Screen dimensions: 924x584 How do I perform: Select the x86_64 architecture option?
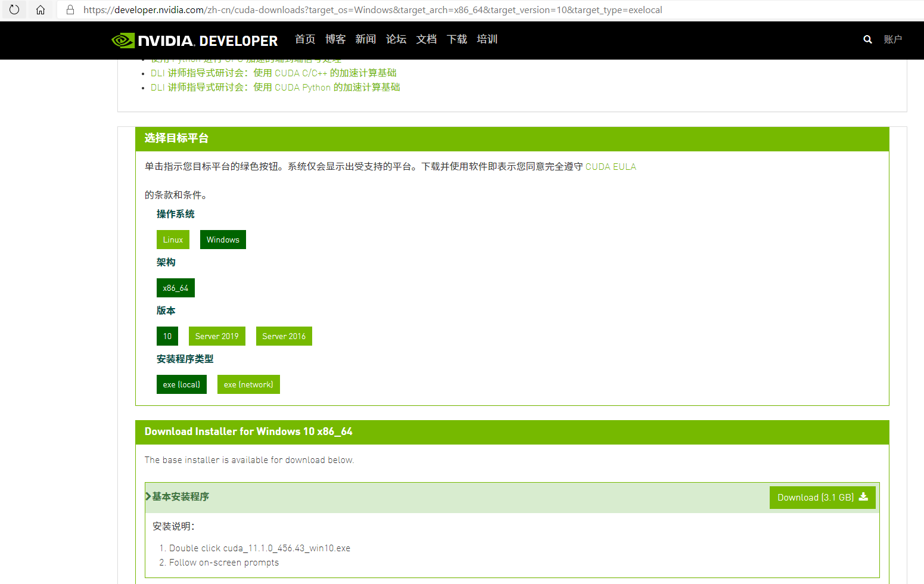click(176, 288)
